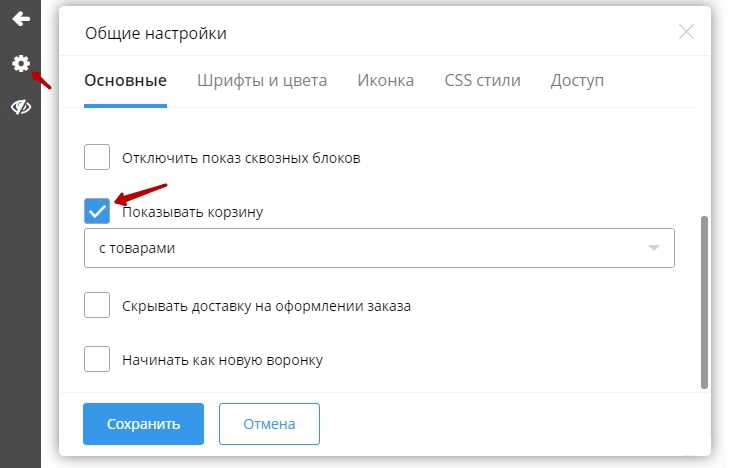Enable Отключить показ сквозных блоков checkbox
The image size is (740, 468).
[x=97, y=158]
